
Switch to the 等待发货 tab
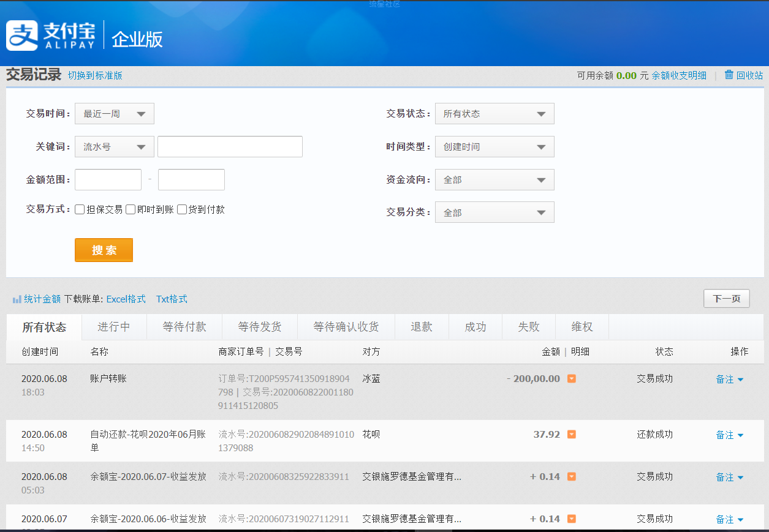click(260, 327)
